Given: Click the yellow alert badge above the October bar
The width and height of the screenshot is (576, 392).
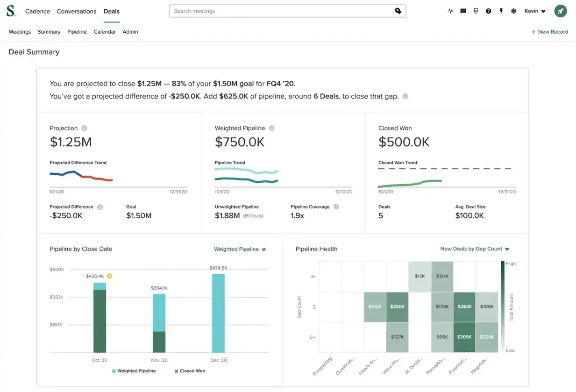Looking at the screenshot, I should pos(109,276).
